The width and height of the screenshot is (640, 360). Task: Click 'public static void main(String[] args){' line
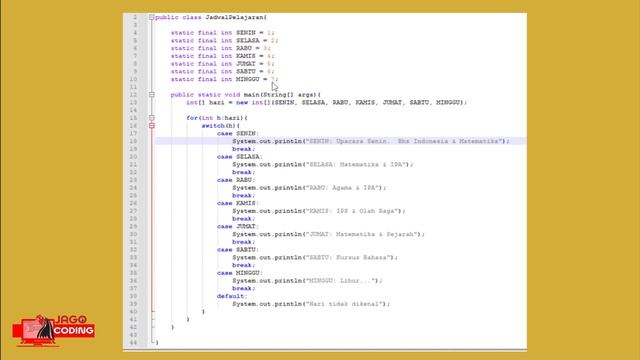click(x=246, y=95)
